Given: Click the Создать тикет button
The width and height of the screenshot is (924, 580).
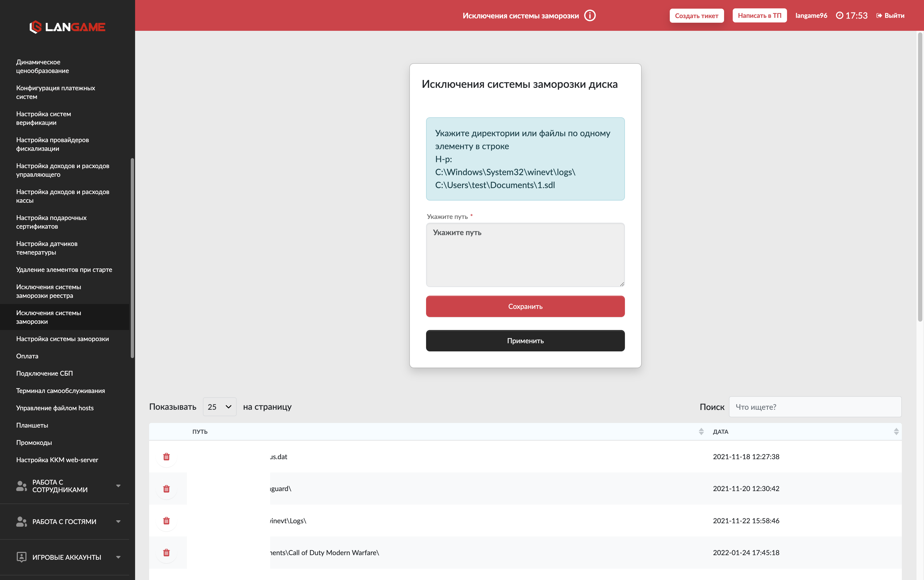Looking at the screenshot, I should pos(697,16).
